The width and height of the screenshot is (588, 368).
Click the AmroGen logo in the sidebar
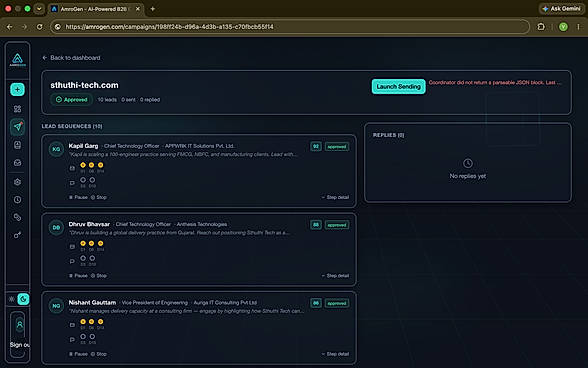click(x=18, y=60)
